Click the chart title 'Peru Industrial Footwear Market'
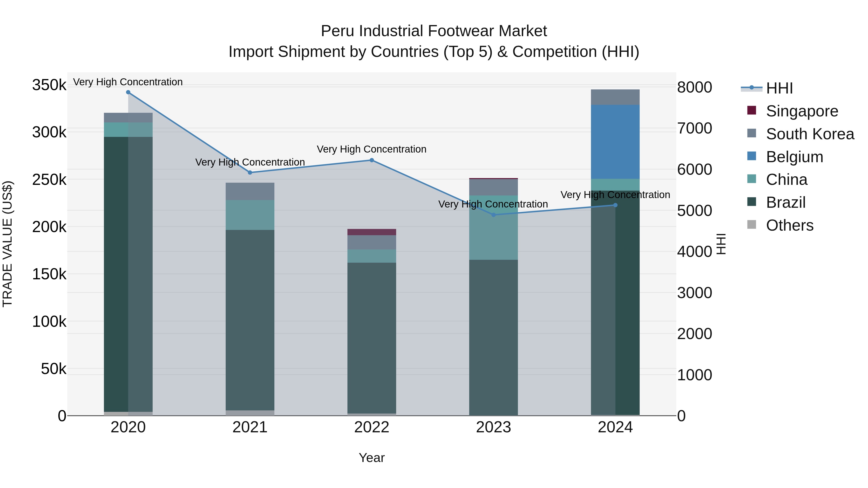Viewport: 868px width, 488px height. [434, 31]
